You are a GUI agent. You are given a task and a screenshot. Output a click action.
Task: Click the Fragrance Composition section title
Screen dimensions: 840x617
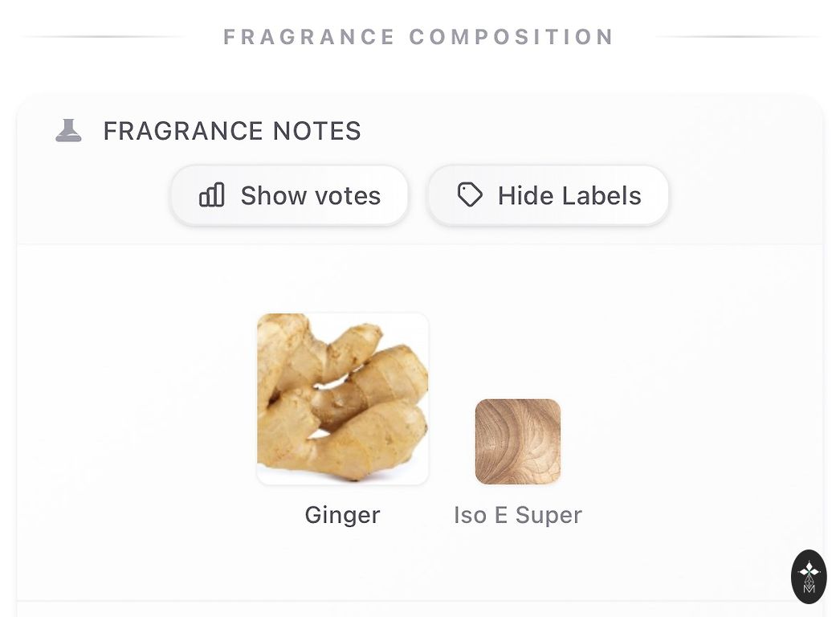tap(419, 37)
